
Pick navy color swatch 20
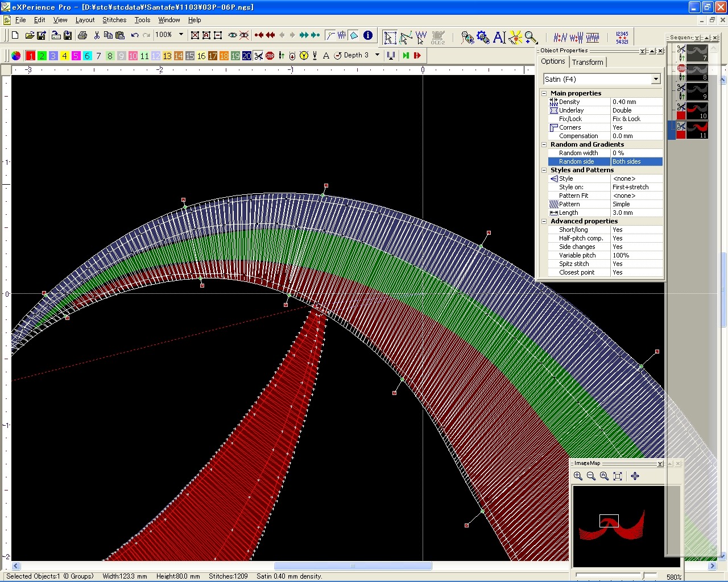pos(247,56)
